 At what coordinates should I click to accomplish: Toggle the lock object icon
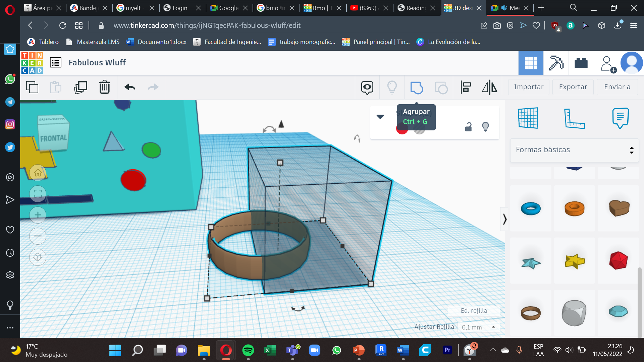click(x=468, y=126)
